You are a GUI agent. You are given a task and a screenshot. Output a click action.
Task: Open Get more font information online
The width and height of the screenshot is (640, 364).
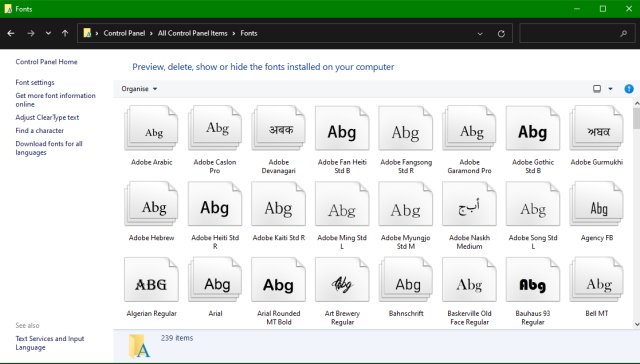[x=56, y=100]
